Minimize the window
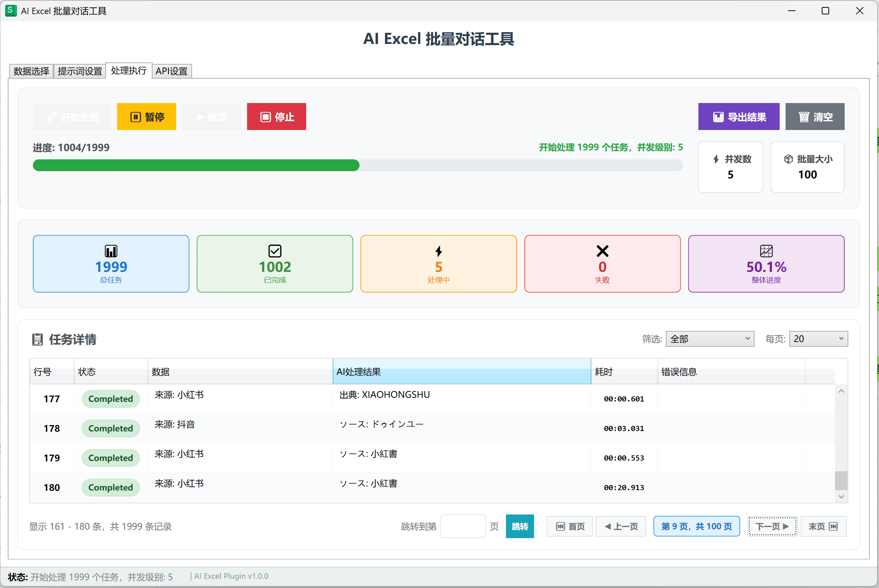The width and height of the screenshot is (879, 588). (791, 10)
